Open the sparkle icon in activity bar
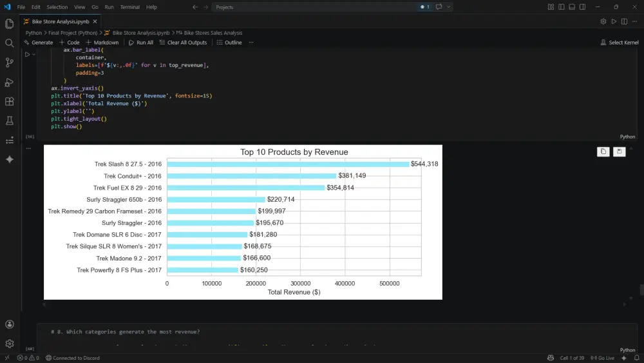Screen dimensions: 644x363 coord(10,159)
